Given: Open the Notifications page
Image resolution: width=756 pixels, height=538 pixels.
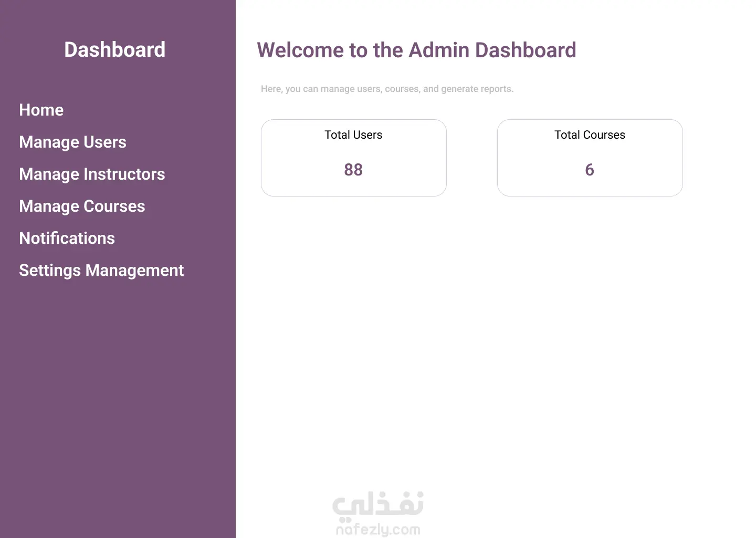Looking at the screenshot, I should point(67,238).
